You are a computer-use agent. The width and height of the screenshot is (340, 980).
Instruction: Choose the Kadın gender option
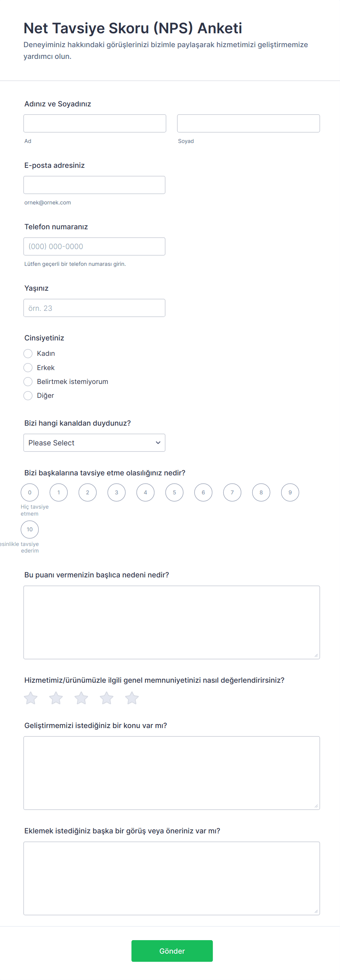click(x=28, y=354)
